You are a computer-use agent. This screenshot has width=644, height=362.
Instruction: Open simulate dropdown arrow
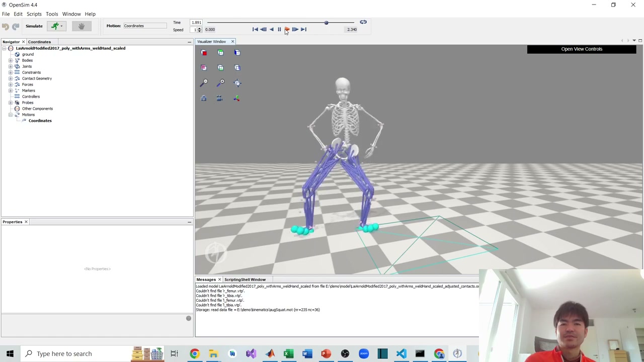click(x=61, y=26)
